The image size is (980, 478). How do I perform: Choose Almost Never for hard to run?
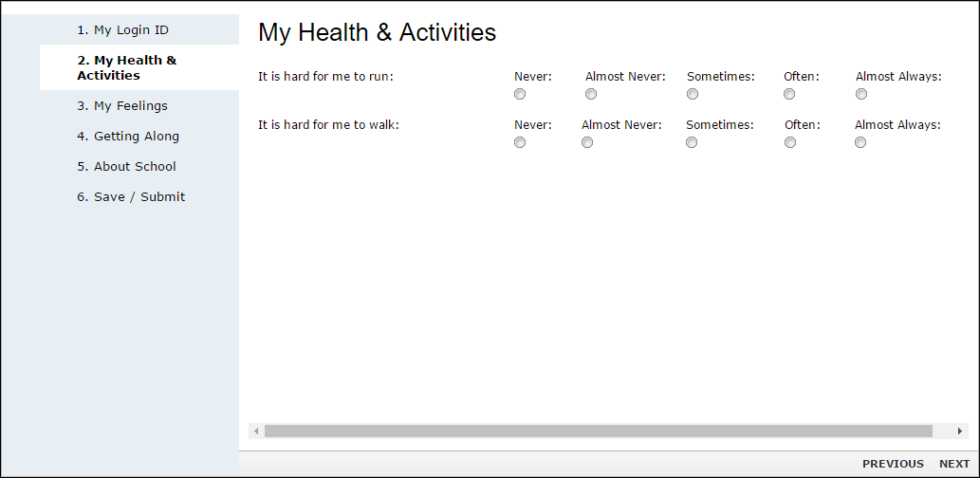coord(591,94)
